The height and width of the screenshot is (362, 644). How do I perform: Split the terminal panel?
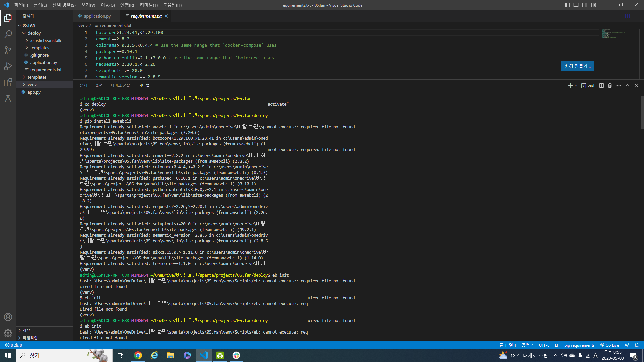point(601,86)
